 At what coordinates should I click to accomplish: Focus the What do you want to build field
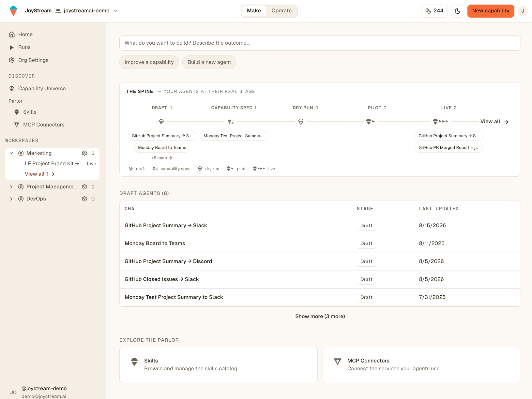(x=320, y=43)
